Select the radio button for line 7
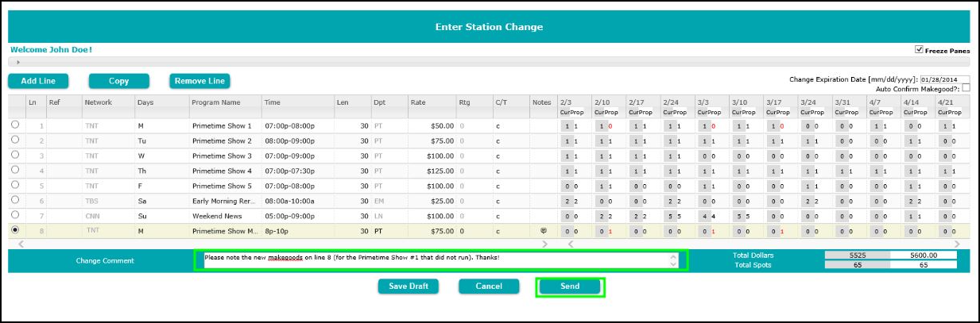Viewport: 980px width, 323px height. (x=15, y=215)
